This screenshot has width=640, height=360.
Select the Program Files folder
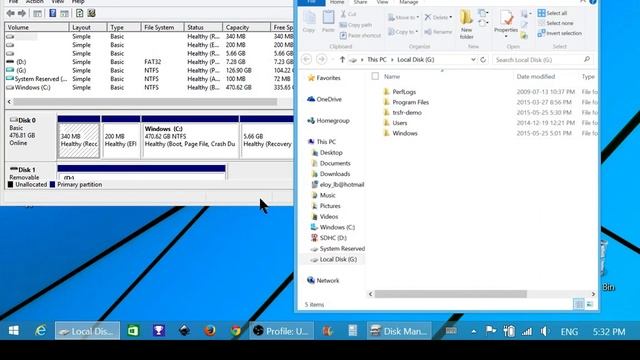click(411, 102)
